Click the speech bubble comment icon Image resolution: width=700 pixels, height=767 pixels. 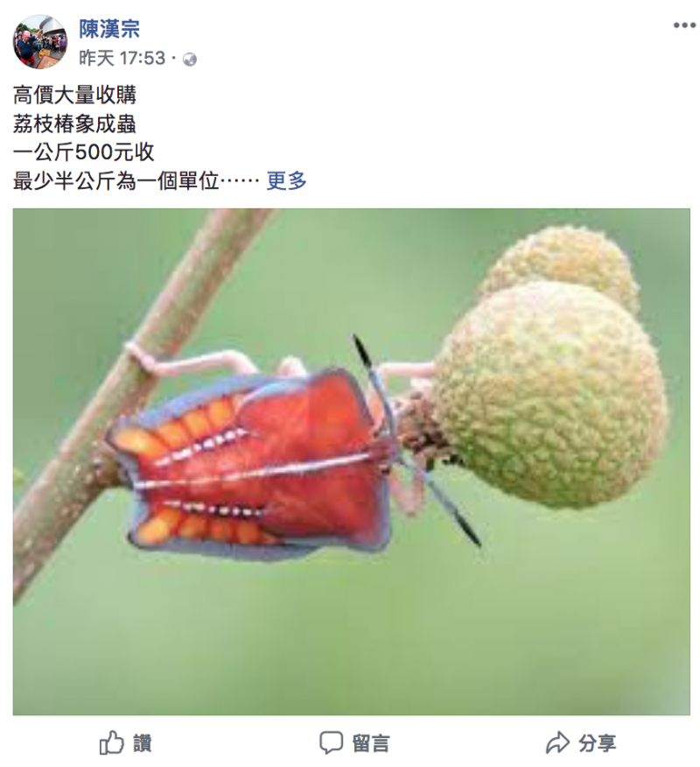pos(331,743)
